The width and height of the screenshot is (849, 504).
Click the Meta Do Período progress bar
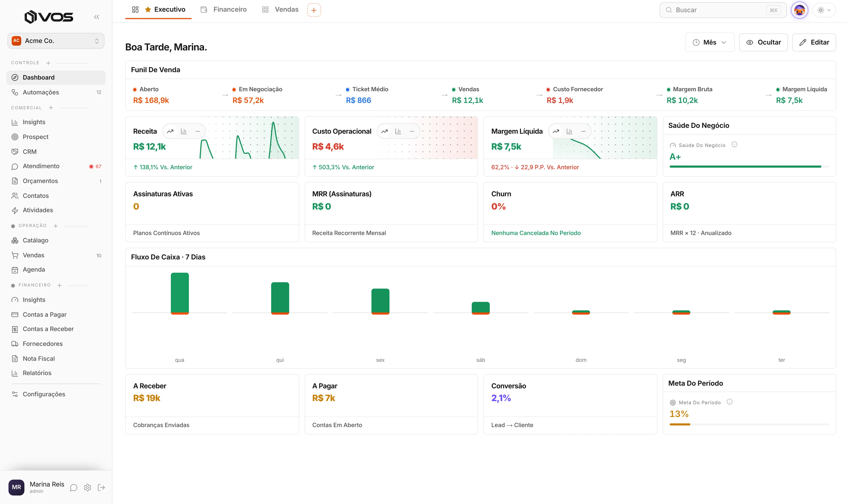(749, 424)
